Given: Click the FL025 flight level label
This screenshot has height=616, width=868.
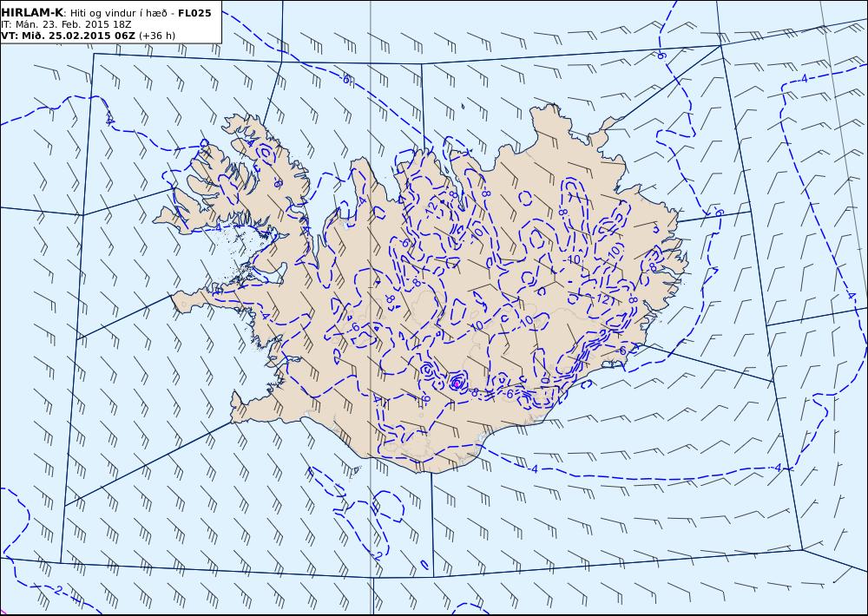Looking at the screenshot, I should (194, 13).
